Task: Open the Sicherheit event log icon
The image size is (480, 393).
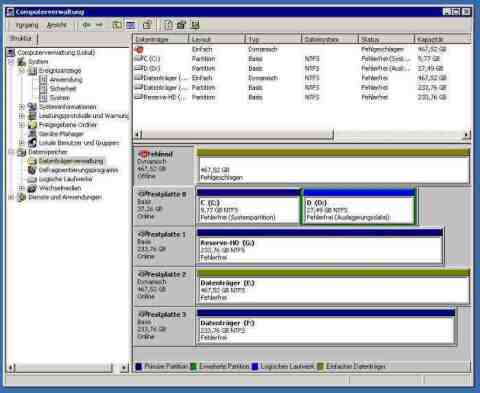Action: (x=43, y=89)
